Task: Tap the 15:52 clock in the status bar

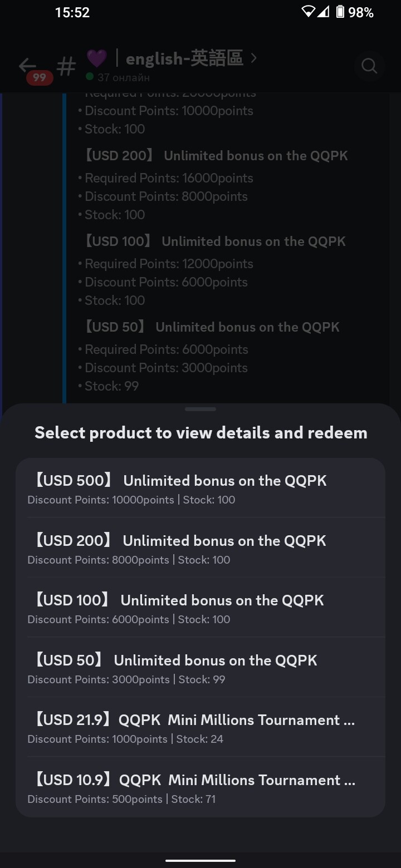Action: (x=72, y=12)
